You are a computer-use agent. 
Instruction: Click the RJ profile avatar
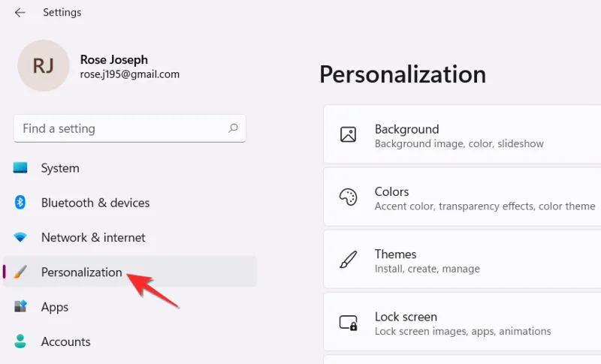[x=43, y=65]
